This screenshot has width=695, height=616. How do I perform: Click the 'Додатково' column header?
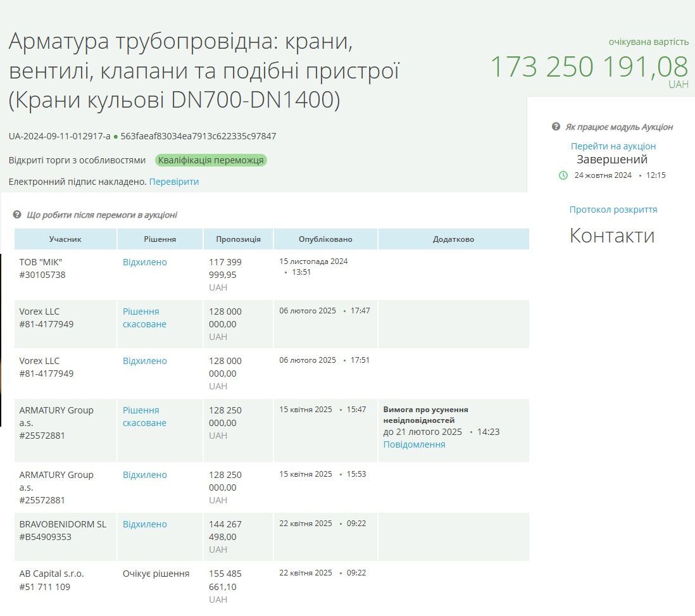click(x=453, y=239)
